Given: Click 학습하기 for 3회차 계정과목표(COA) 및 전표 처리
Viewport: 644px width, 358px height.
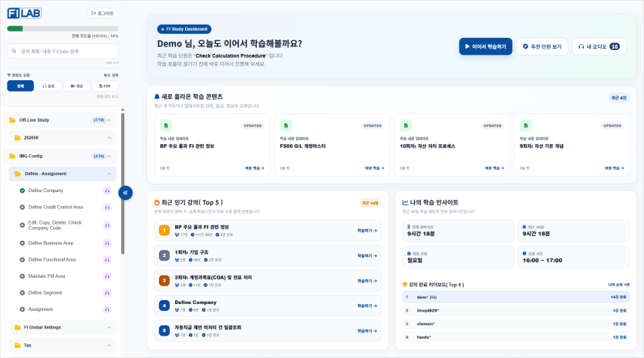Looking at the screenshot, I should point(367,281).
